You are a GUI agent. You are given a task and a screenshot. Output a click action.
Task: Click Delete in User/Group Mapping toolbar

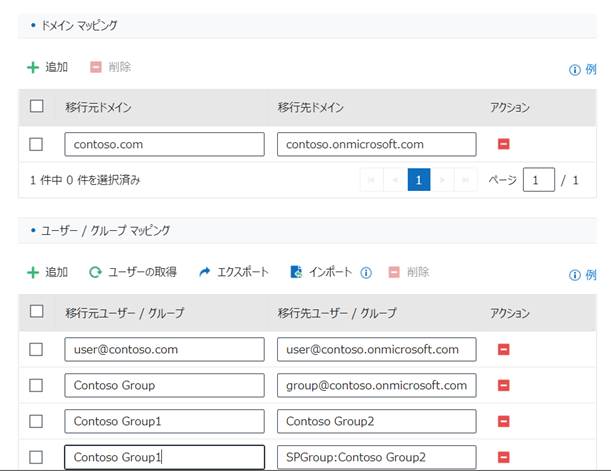[x=409, y=272]
